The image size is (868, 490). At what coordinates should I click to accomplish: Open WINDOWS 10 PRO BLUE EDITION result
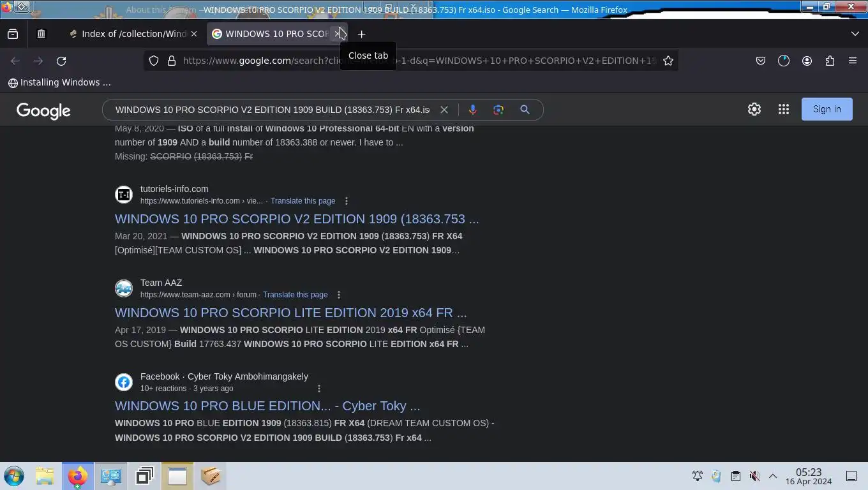tap(267, 406)
